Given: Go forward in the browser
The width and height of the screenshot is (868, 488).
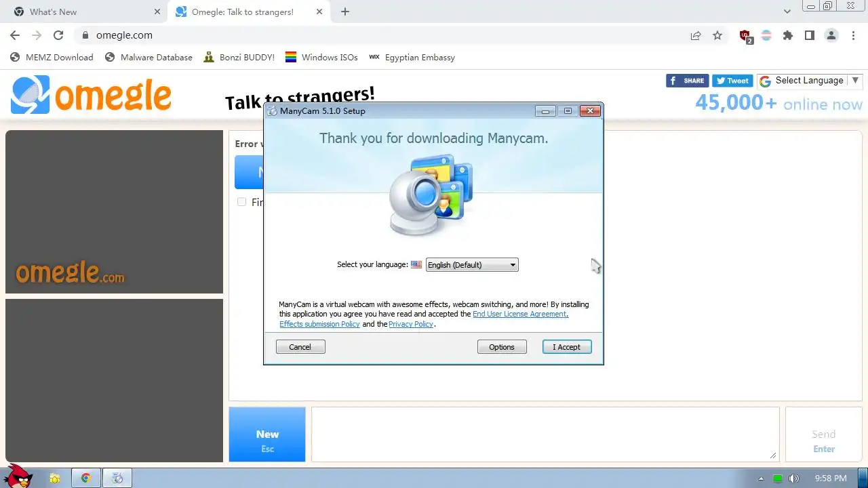Looking at the screenshot, I should [x=37, y=35].
